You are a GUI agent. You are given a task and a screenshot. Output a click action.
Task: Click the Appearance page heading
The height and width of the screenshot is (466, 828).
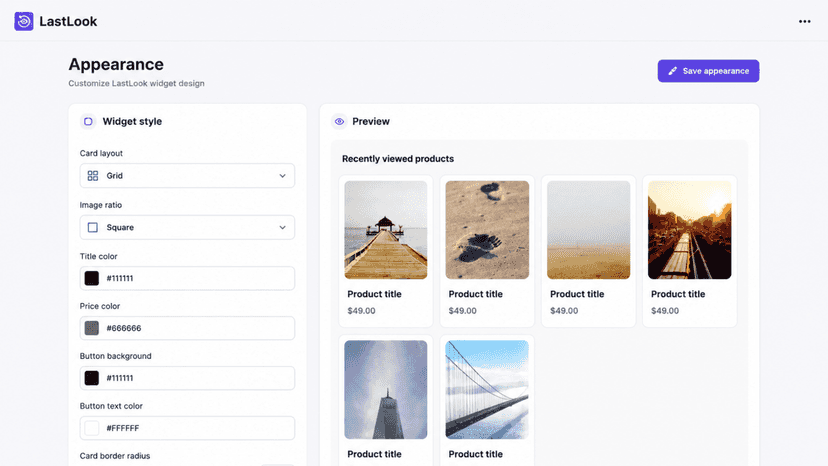[116, 64]
